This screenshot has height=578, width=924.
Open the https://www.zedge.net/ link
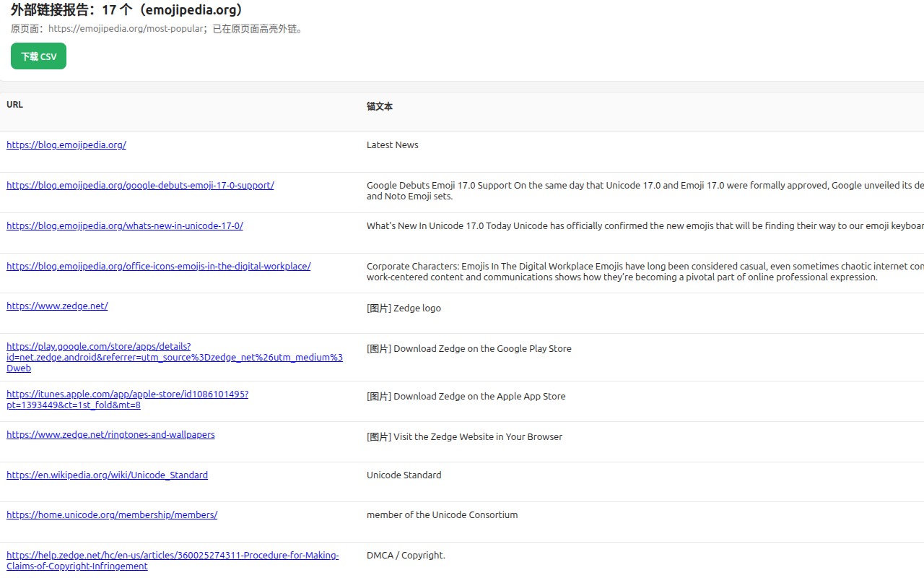pos(57,306)
